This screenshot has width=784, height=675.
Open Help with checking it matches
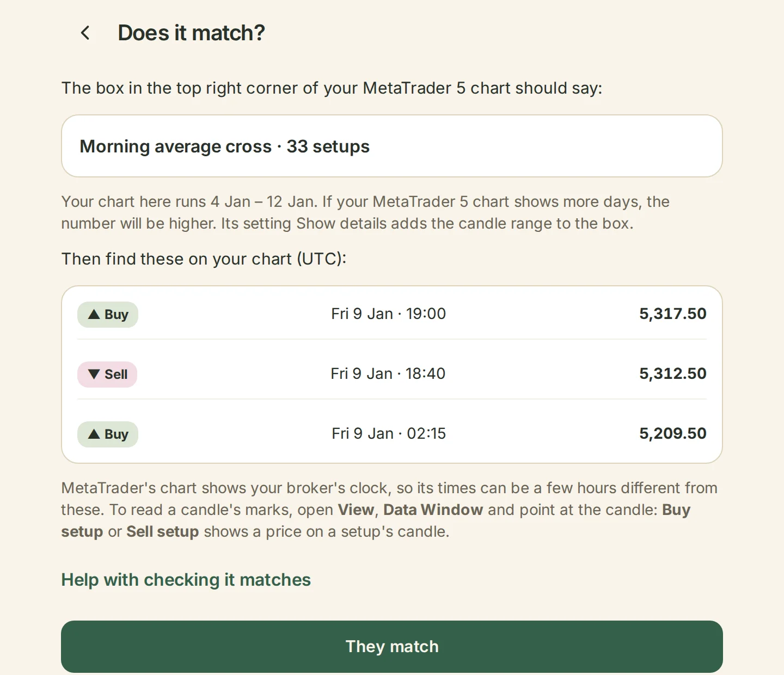186,580
